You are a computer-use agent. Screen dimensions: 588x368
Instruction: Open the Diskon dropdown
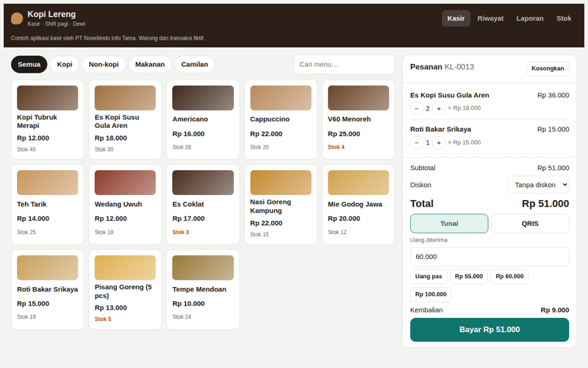538,185
